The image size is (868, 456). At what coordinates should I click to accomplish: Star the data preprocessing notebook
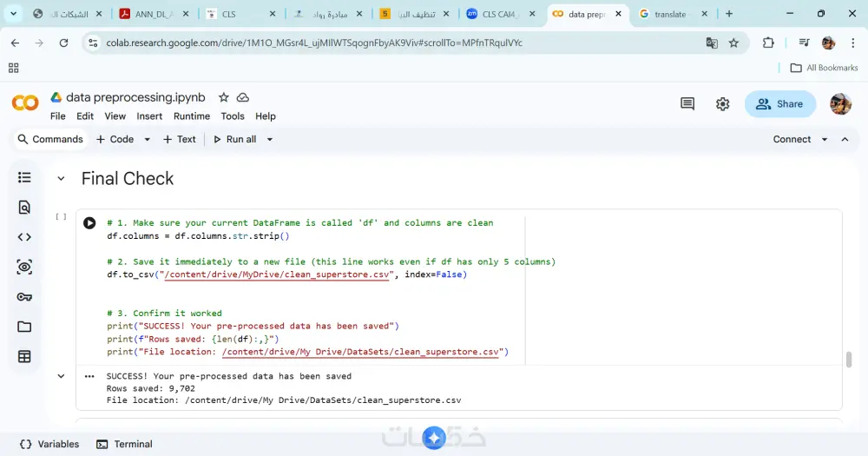224,97
